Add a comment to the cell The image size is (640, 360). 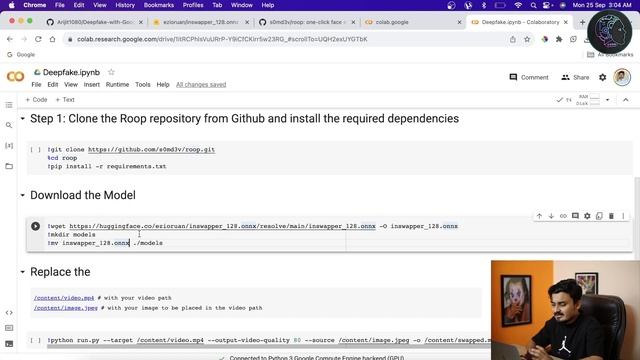point(575,216)
